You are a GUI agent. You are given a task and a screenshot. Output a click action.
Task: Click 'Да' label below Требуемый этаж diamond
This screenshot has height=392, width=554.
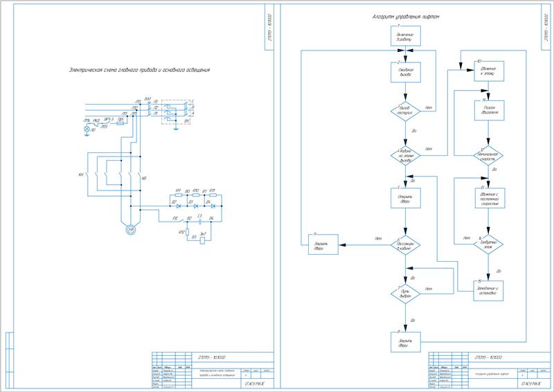(499, 271)
